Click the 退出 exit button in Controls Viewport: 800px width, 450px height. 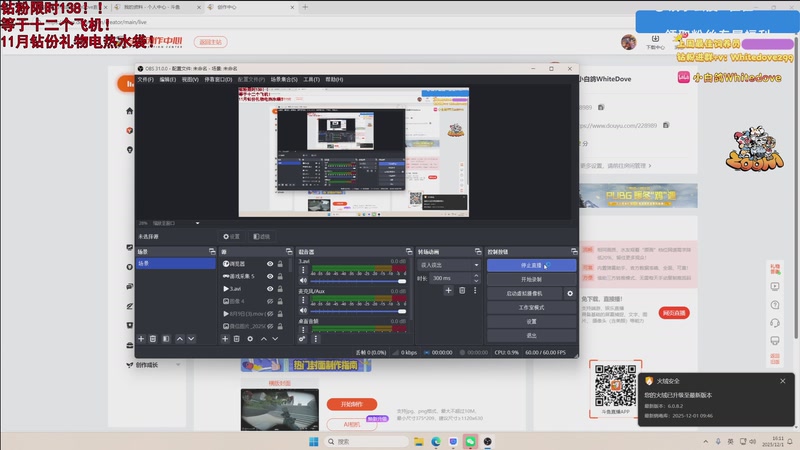(x=531, y=335)
